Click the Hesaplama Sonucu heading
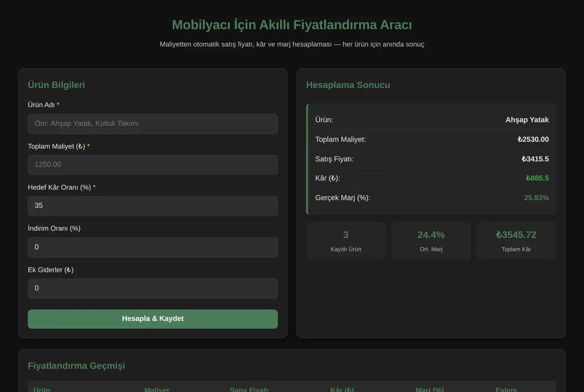This screenshot has width=584, height=392. point(348,85)
